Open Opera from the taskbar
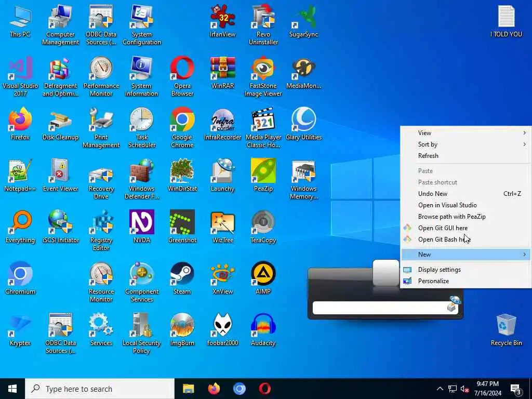Viewport: 532px width, 399px height. click(x=264, y=389)
